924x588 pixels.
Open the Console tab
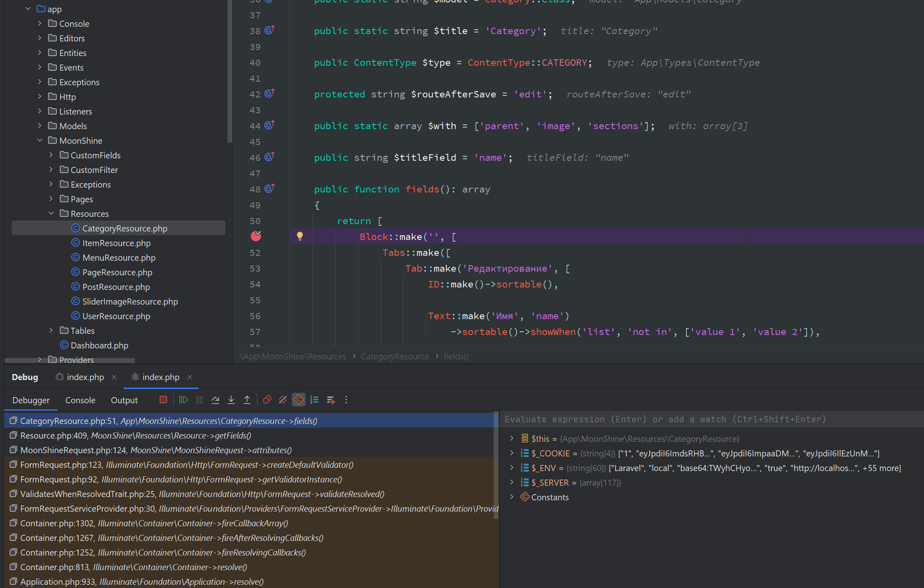coord(80,400)
